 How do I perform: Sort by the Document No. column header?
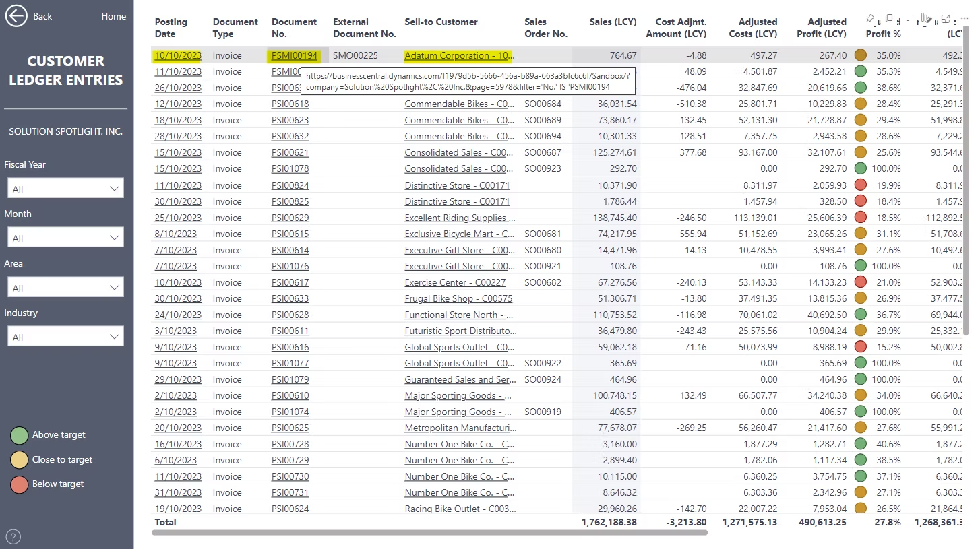(x=294, y=28)
